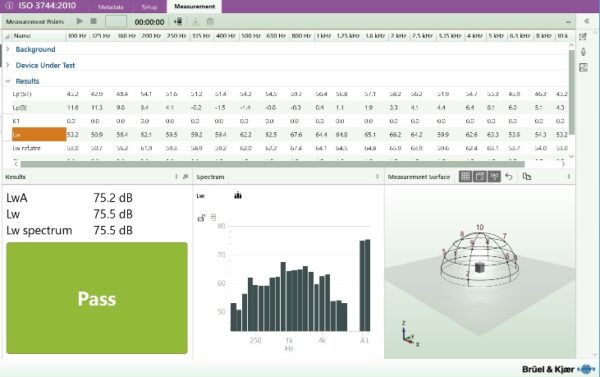The height and width of the screenshot is (377, 600).
Task: Stop measurement with the stop button
Action: pos(93,21)
